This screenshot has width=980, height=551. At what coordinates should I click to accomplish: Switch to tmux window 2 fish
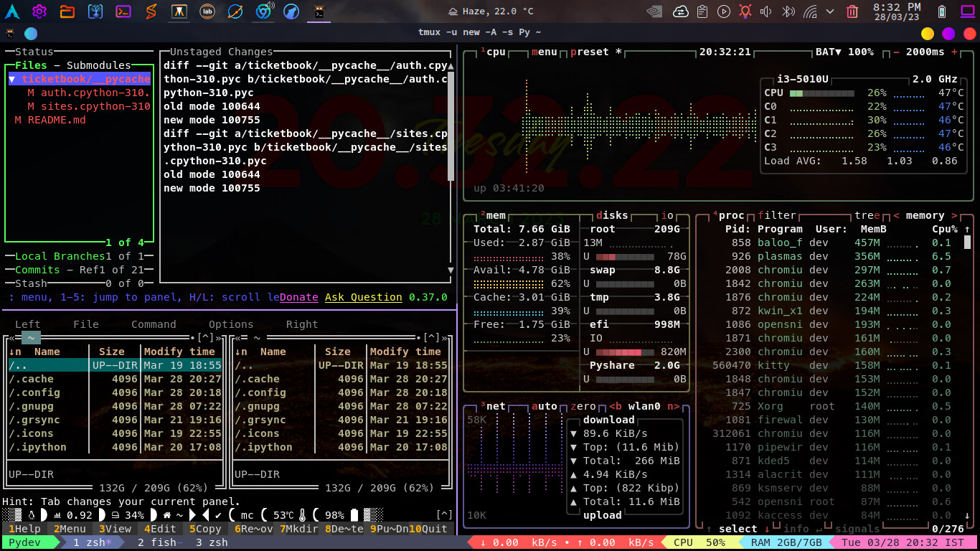tap(156, 542)
